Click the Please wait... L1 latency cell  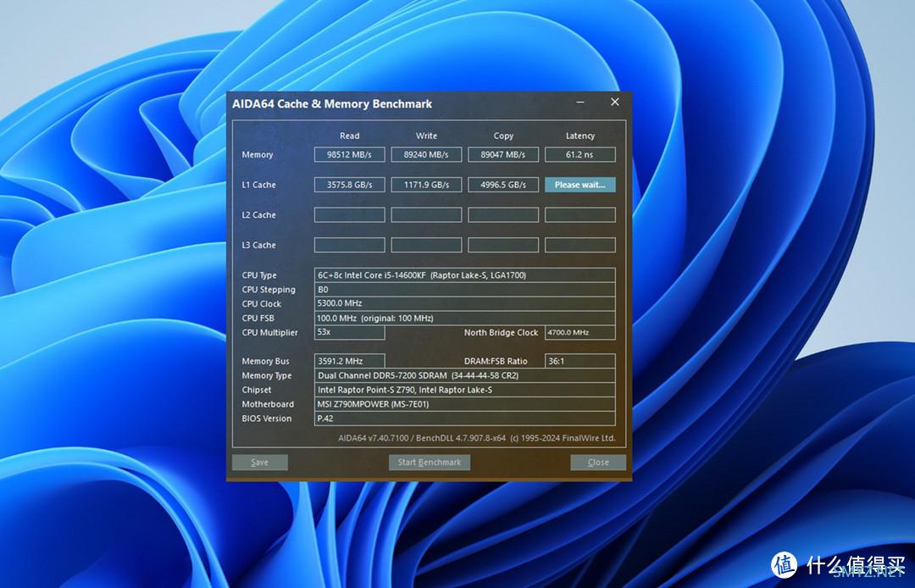[580, 185]
